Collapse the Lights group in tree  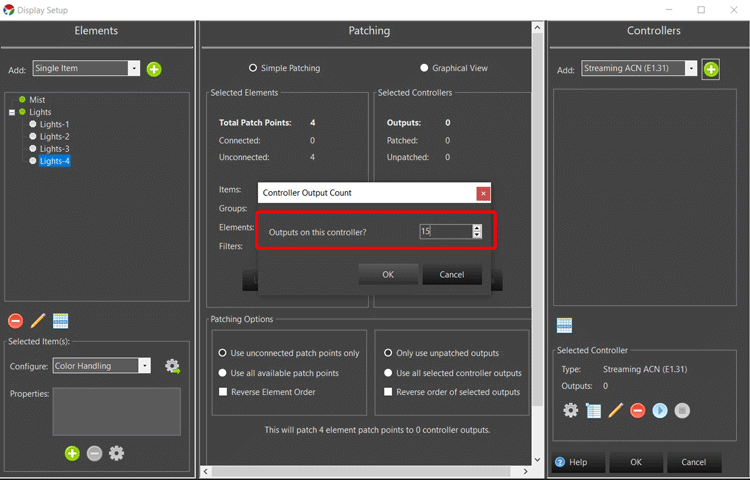click(x=12, y=112)
